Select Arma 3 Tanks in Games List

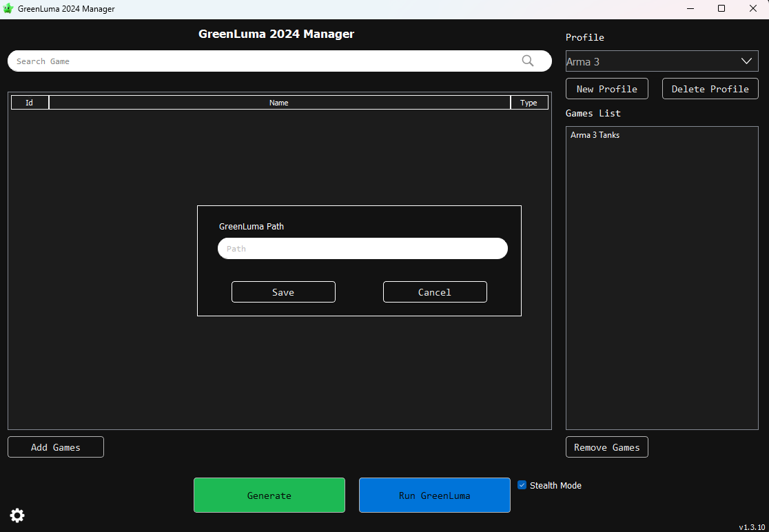[x=595, y=135]
